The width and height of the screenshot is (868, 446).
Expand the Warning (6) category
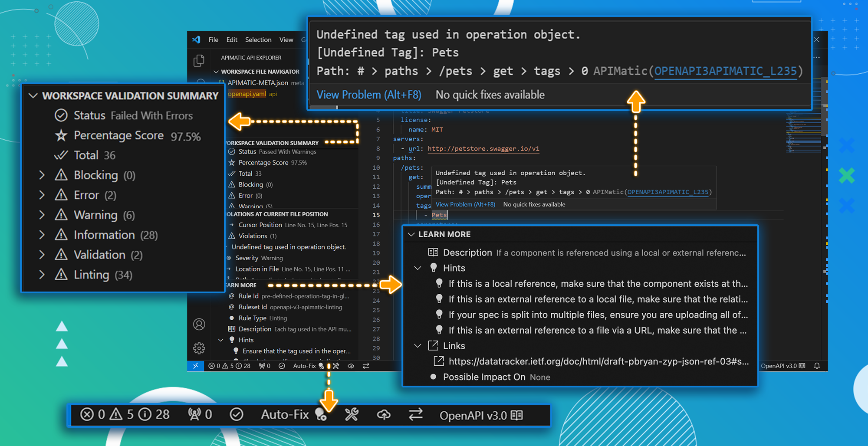point(42,215)
